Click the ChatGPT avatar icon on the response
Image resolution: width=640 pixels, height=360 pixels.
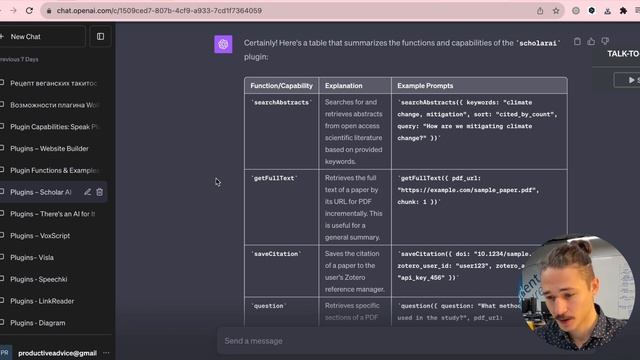[x=223, y=44]
